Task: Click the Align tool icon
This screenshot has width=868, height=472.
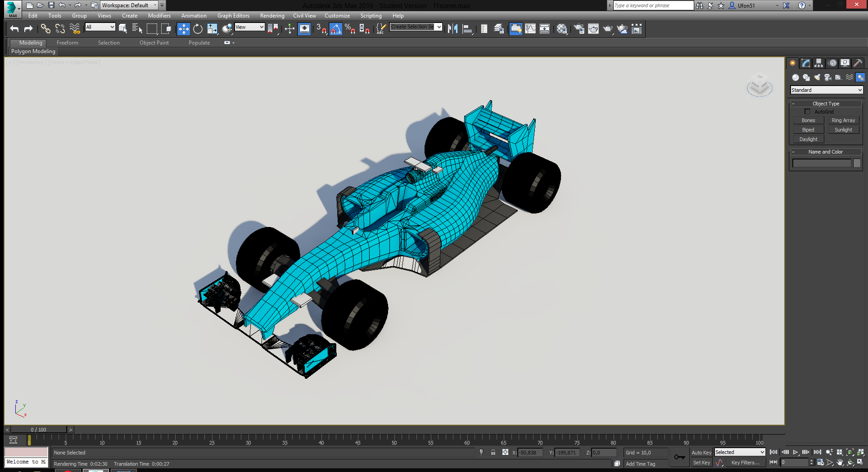Action: (x=467, y=29)
